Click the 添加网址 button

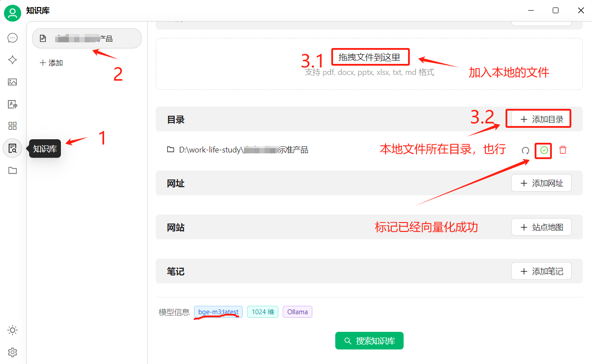point(541,183)
